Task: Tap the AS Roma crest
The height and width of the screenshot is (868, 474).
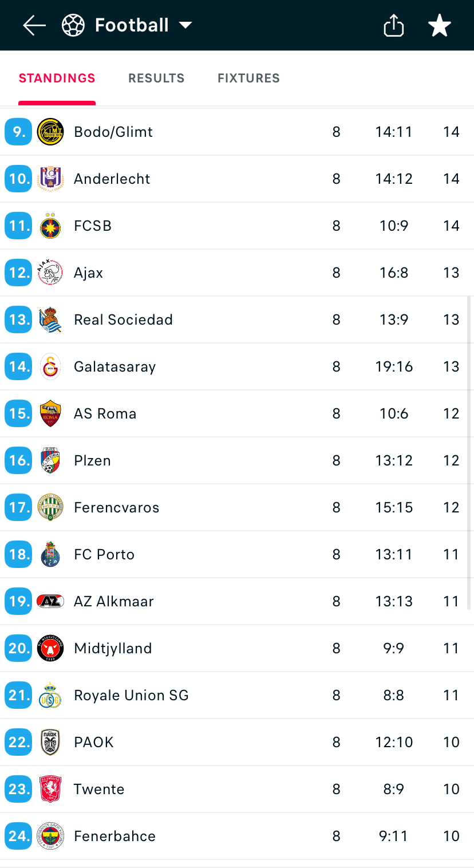Action: pyautogui.click(x=50, y=413)
